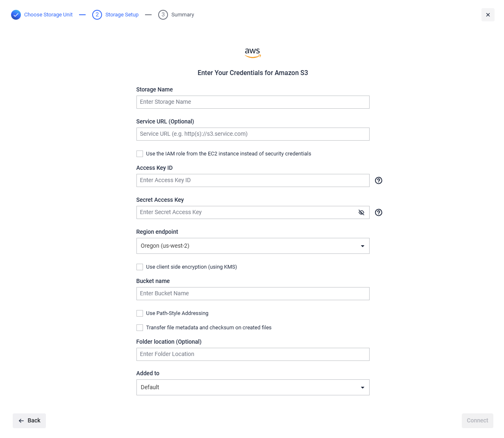Click the completed checkmark step icon

tap(16, 15)
